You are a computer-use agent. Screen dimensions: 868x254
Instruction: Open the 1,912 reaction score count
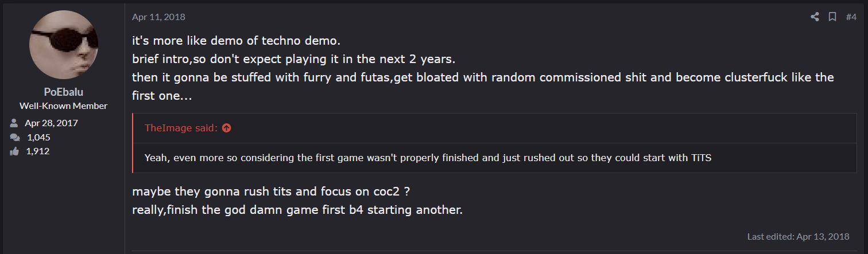pos(38,151)
